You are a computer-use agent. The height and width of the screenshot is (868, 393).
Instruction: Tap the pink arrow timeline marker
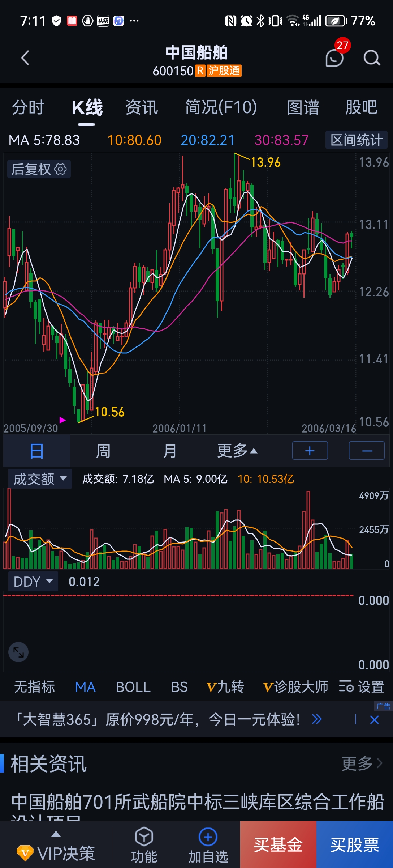(x=62, y=420)
